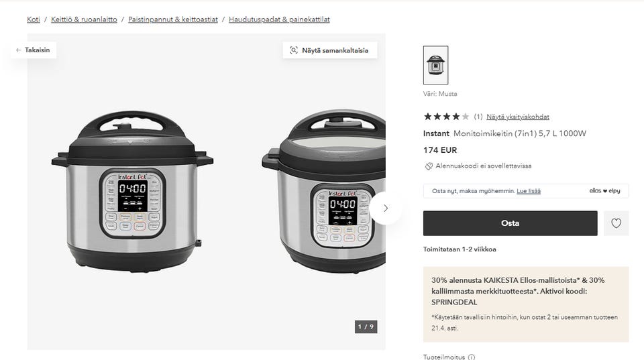
Task: Open the Tuoteilmoitus info icon
Action: click(x=472, y=357)
